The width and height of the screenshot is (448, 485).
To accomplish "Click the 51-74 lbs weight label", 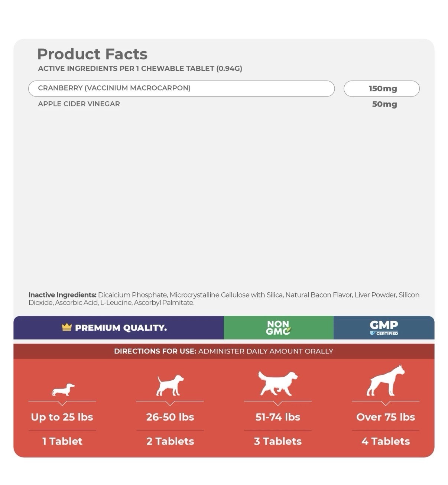I will click(278, 417).
